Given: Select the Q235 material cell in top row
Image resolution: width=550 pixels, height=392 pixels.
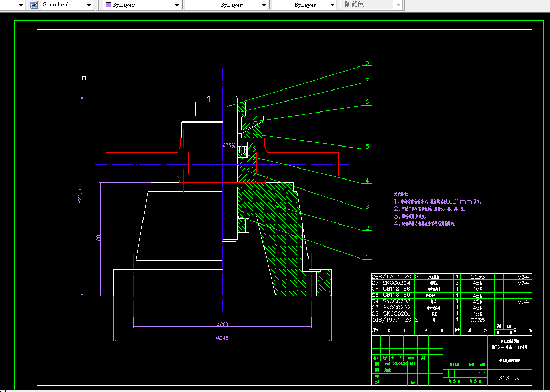Looking at the screenshot, I should [477, 276].
